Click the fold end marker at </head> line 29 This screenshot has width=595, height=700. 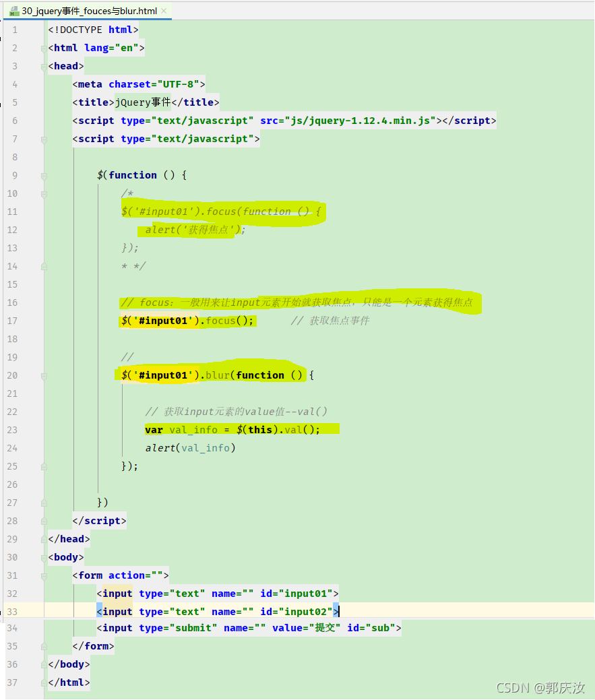point(44,539)
